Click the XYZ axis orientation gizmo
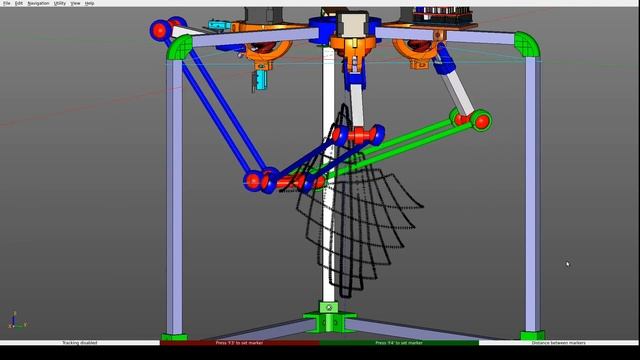This screenshot has height=360, width=640. pos(17,320)
